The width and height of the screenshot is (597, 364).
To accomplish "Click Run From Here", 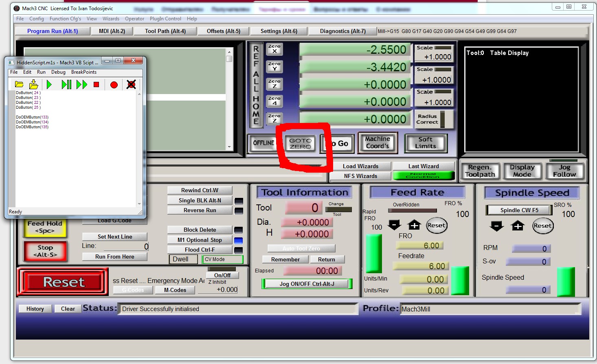I will click(115, 257).
